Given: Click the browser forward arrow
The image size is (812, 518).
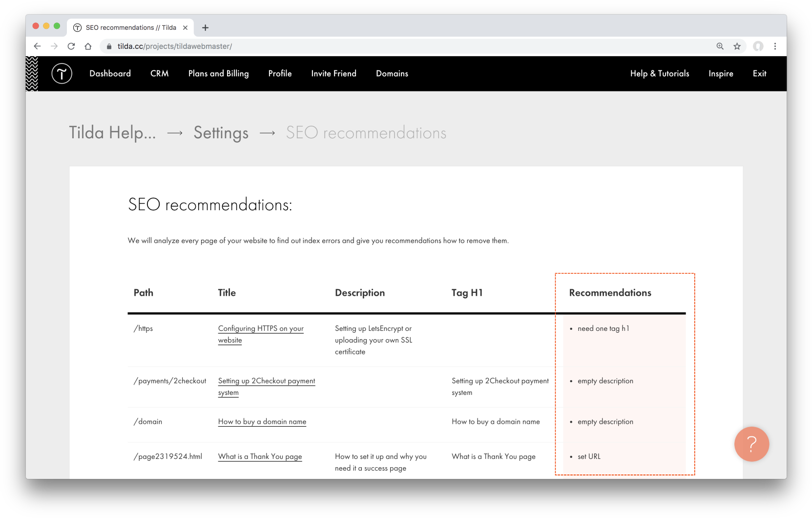Looking at the screenshot, I should point(54,46).
